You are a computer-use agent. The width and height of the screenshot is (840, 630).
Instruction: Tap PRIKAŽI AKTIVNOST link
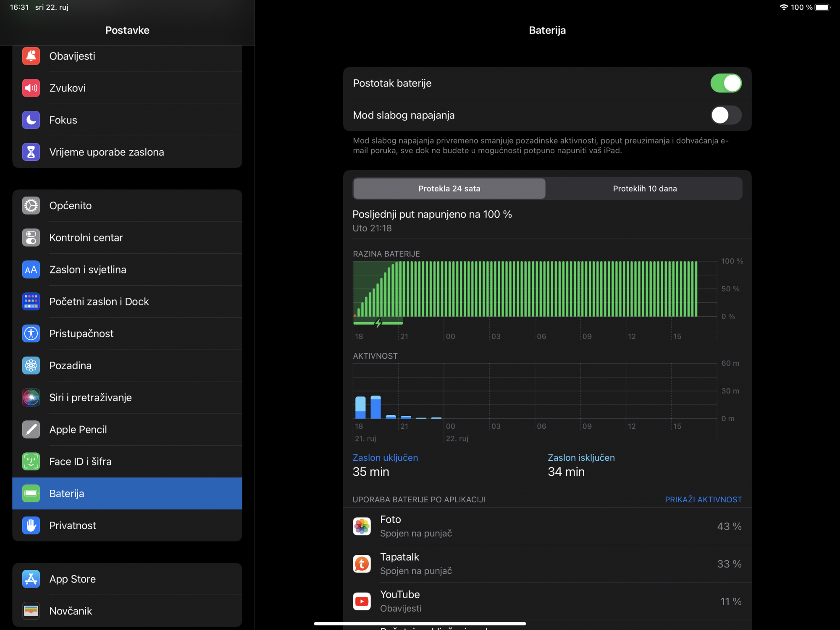tap(703, 499)
